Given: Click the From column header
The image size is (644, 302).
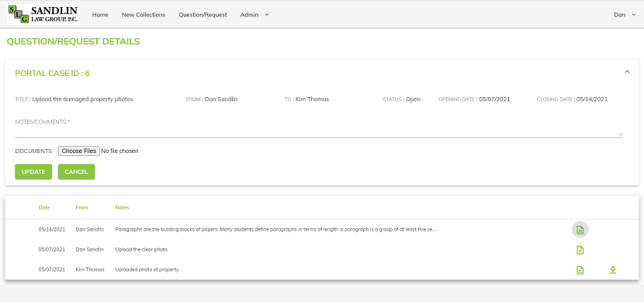Looking at the screenshot, I should click(x=81, y=207).
